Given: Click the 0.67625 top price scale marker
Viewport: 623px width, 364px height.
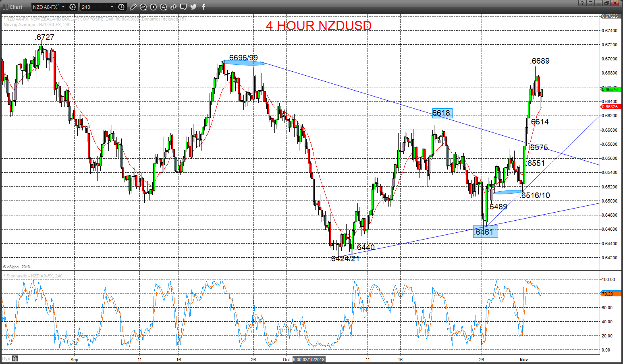Looking at the screenshot, I should coord(611,16).
